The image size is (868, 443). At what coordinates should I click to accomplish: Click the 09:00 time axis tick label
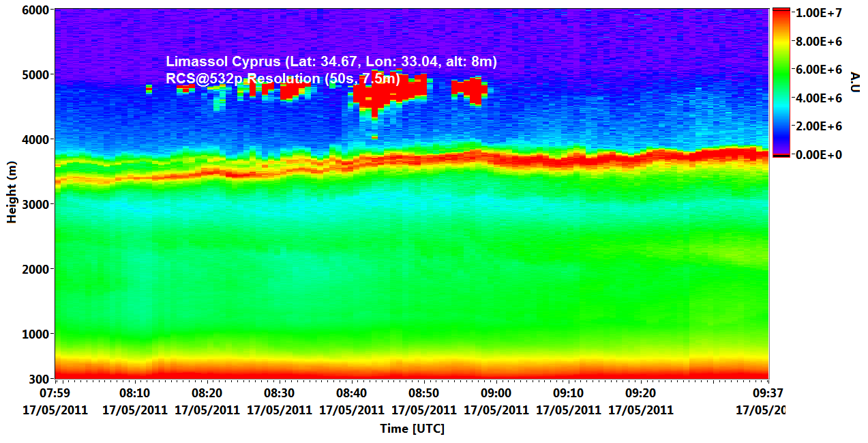tap(496, 393)
